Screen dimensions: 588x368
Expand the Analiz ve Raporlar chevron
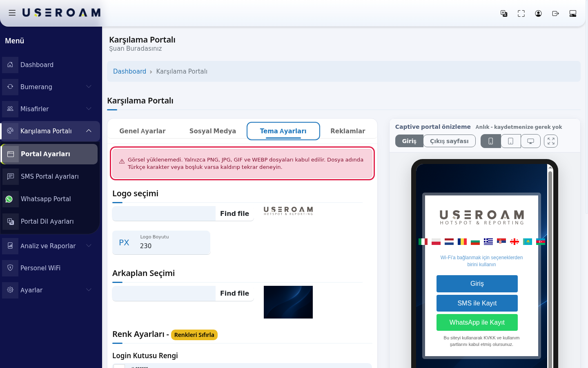click(x=89, y=246)
